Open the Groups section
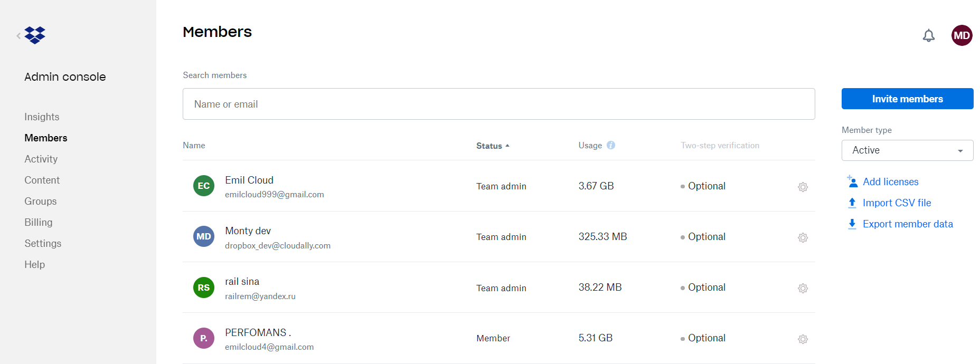Image resolution: width=980 pixels, height=364 pixels. tap(40, 201)
